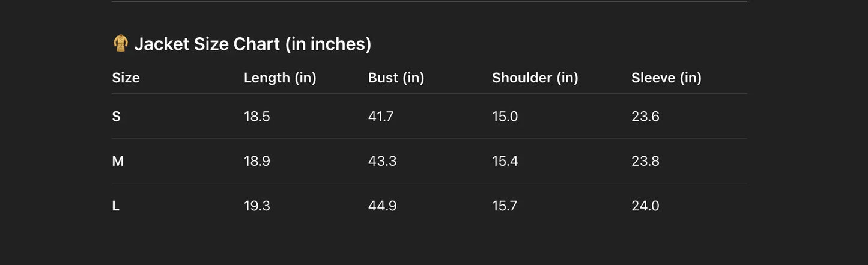The image size is (868, 265).
Task: Select the Length (in) column header
Action: [x=280, y=78]
